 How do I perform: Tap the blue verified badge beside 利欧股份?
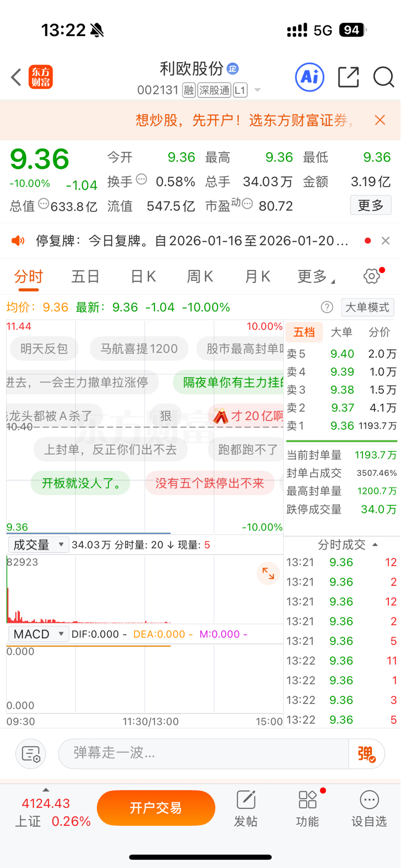(x=233, y=68)
